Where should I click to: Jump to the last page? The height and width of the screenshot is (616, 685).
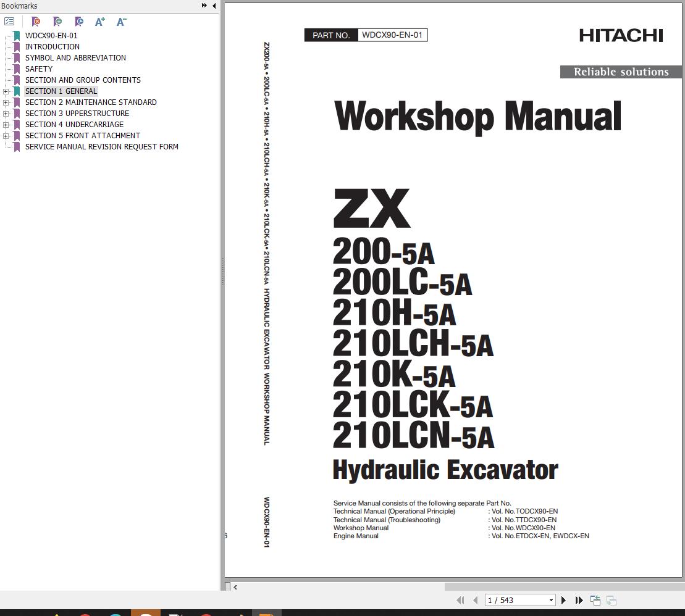579,601
